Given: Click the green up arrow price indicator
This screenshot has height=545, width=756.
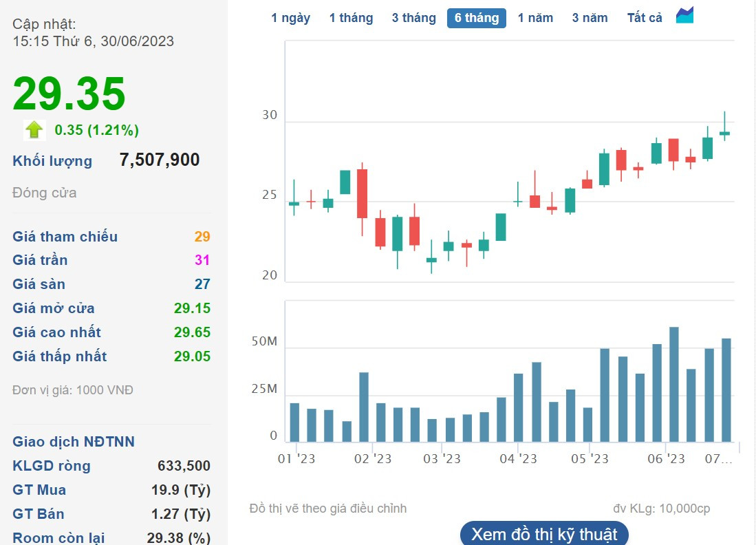Looking at the screenshot, I should pos(34,130).
